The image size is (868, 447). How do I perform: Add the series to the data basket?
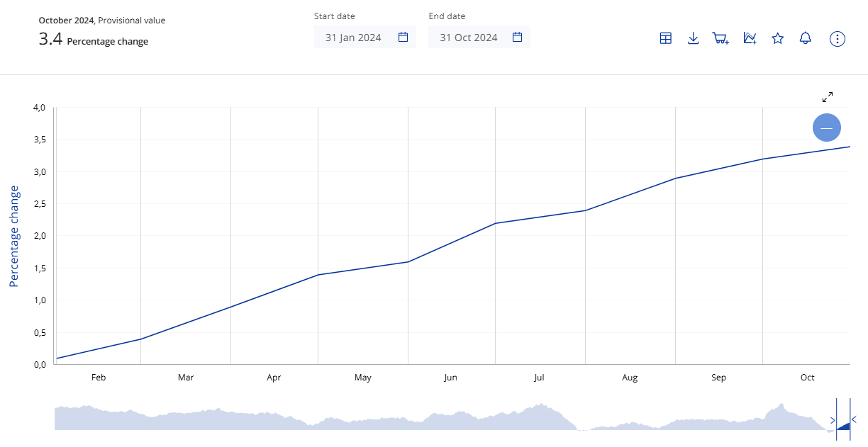pyautogui.click(x=720, y=38)
